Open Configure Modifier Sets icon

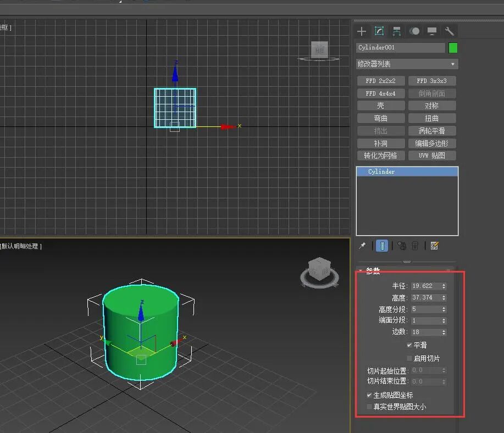[x=434, y=246]
